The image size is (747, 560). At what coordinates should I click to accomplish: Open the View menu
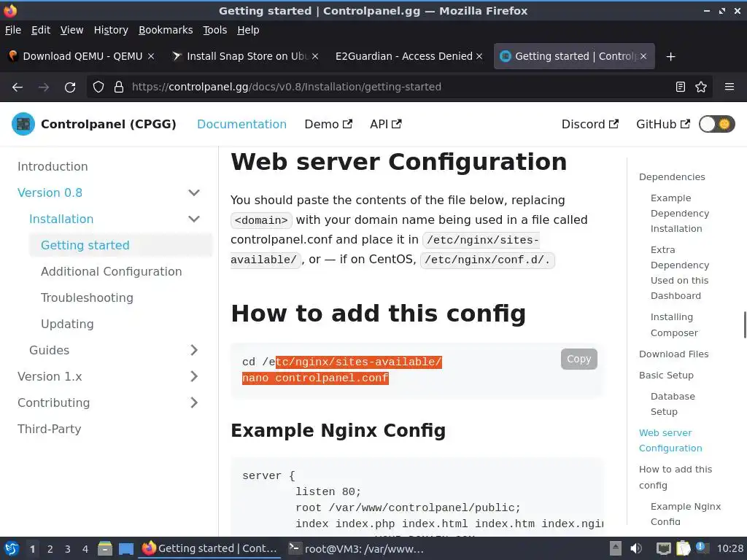72,30
